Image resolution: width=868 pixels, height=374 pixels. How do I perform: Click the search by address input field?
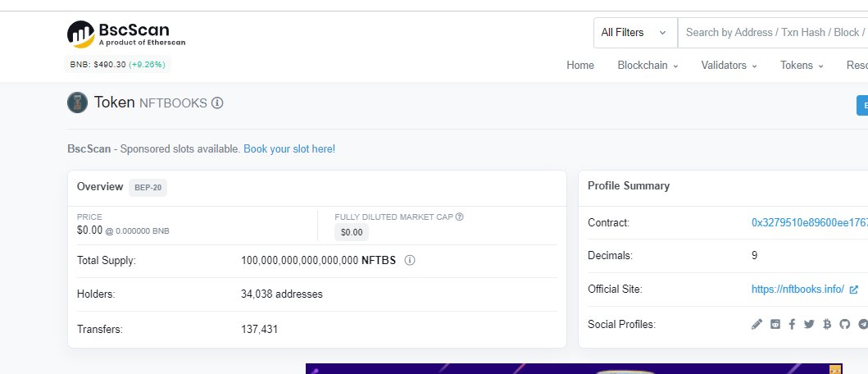point(773,33)
